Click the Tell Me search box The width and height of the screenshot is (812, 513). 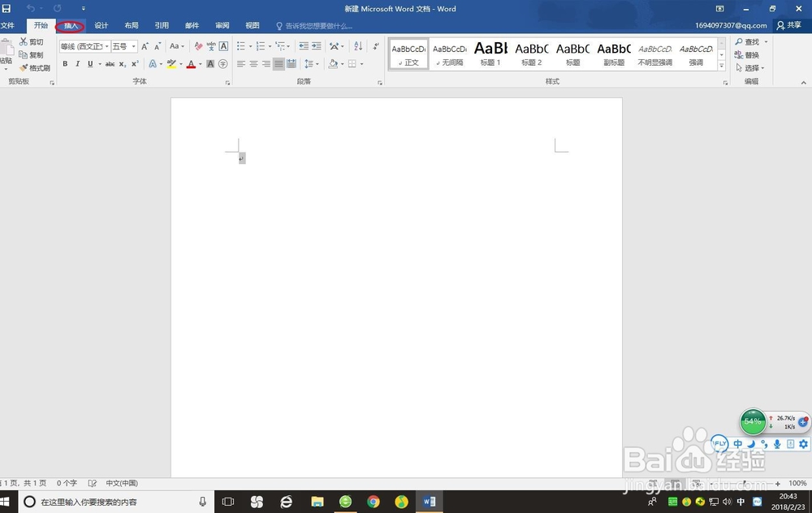pos(317,25)
